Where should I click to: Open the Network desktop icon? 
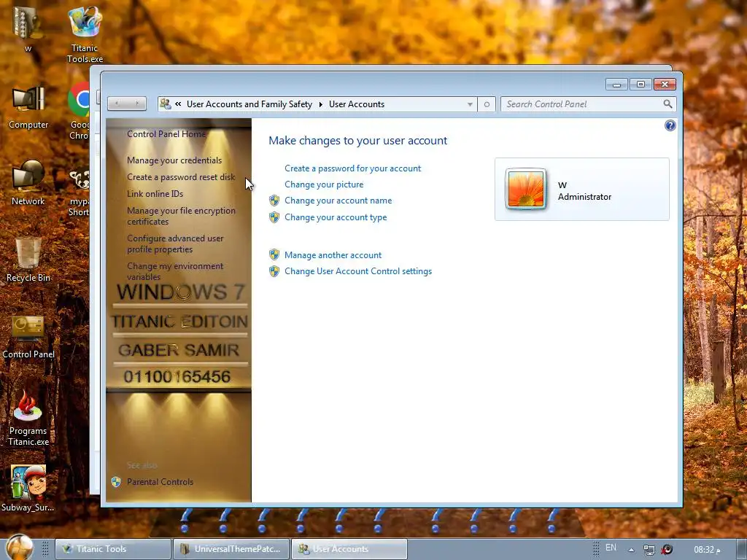tap(28, 183)
